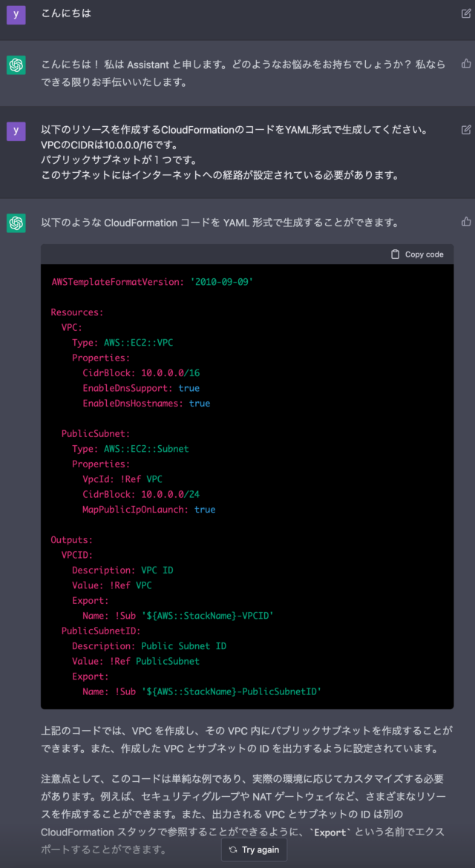Click 'EnableDnsSupport: true' line
475x868 pixels.
pyautogui.click(x=141, y=388)
